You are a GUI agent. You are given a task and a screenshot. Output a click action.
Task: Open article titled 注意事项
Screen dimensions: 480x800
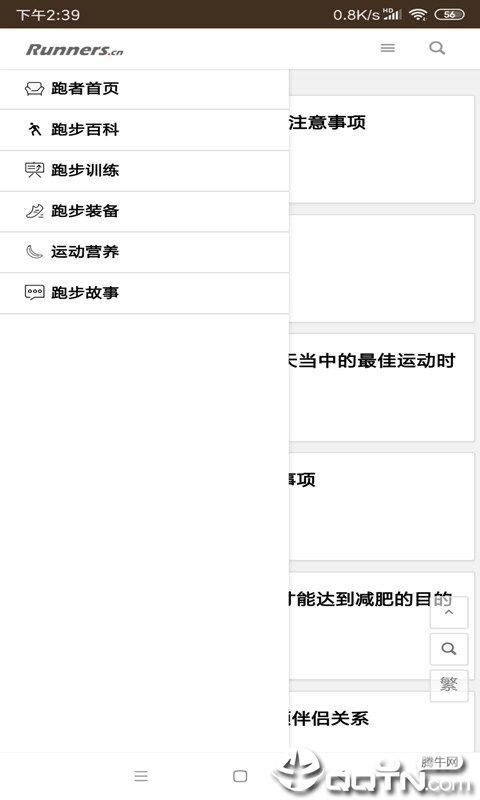pyautogui.click(x=327, y=122)
